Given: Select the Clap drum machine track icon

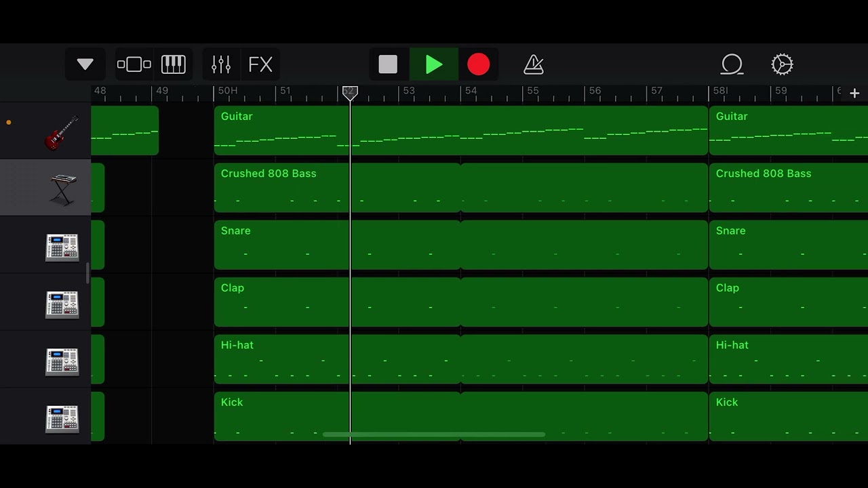Looking at the screenshot, I should click(62, 304).
